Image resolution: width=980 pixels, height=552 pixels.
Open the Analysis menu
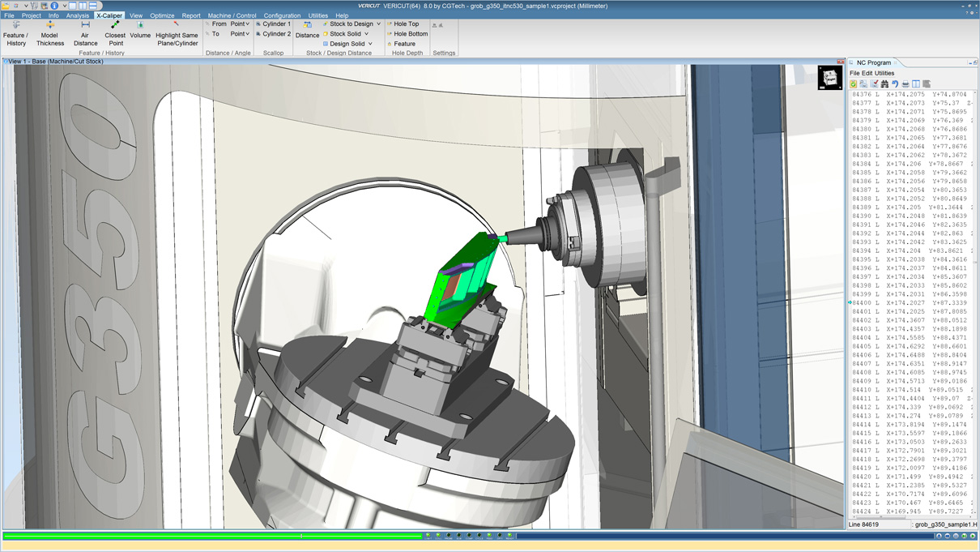(x=78, y=15)
